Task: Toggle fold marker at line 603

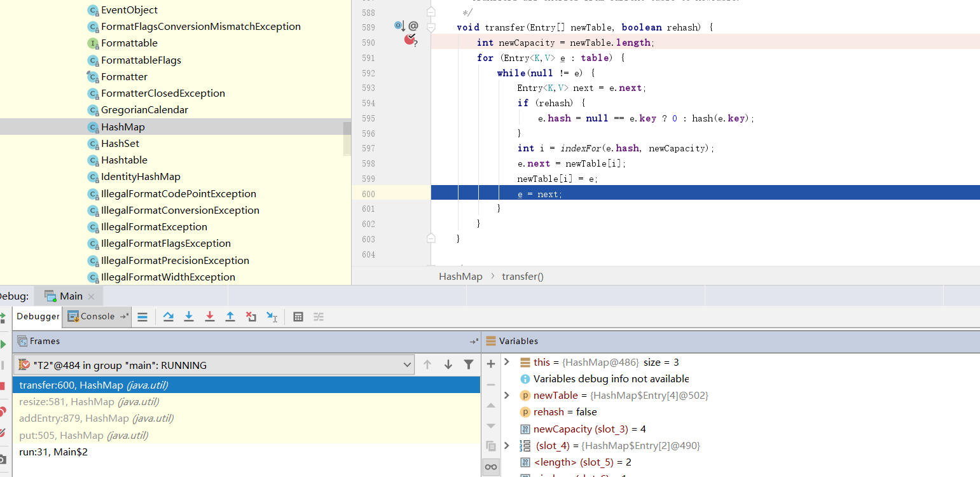Action: 431,238
